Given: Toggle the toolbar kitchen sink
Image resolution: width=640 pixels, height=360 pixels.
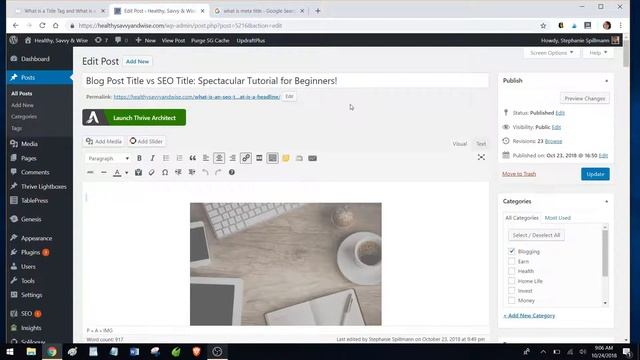Looking at the screenshot, I should pyautogui.click(x=273, y=158).
